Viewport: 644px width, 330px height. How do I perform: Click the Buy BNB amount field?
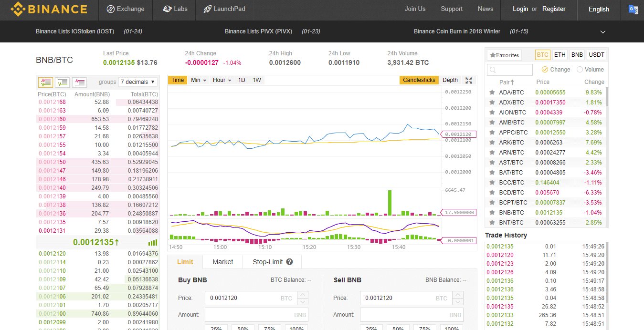click(x=256, y=315)
